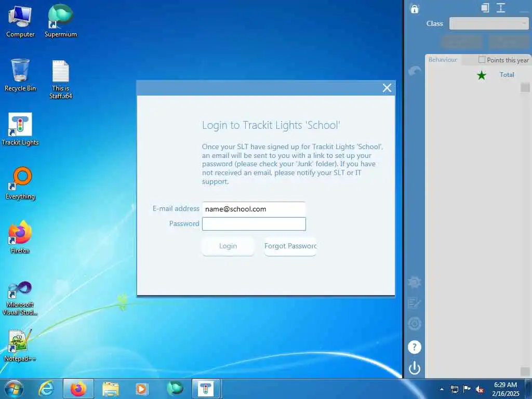Switch to Firefox in the taskbar

[78, 389]
